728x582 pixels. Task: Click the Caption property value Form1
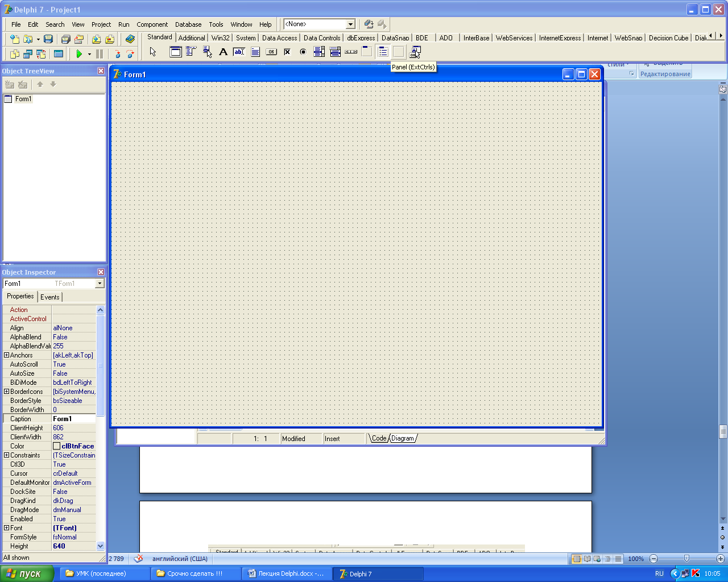coord(73,419)
